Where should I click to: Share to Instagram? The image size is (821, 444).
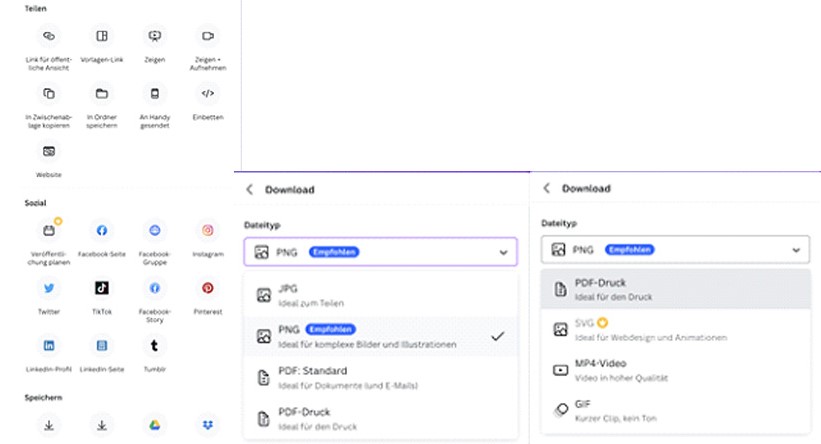click(x=208, y=230)
